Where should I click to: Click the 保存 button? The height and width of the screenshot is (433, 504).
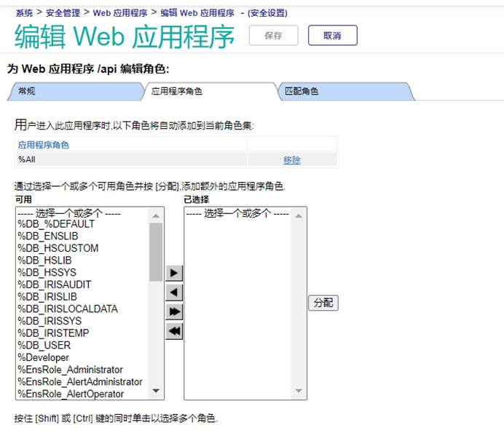[x=274, y=36]
